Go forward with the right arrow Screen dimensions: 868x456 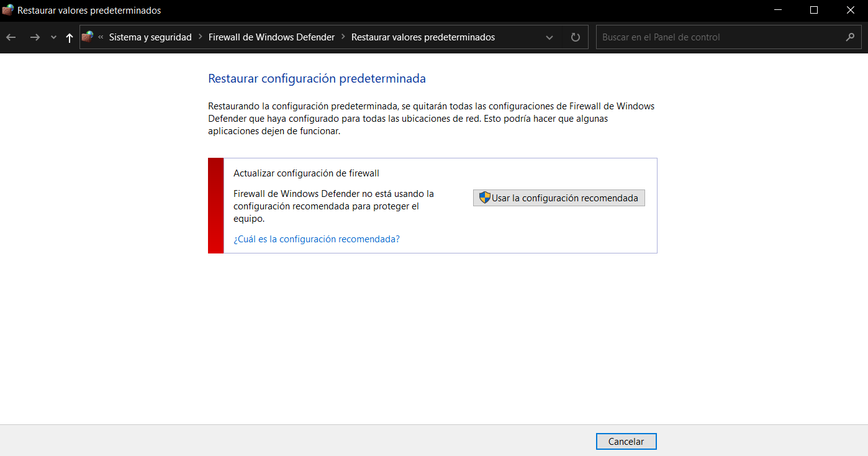point(35,37)
